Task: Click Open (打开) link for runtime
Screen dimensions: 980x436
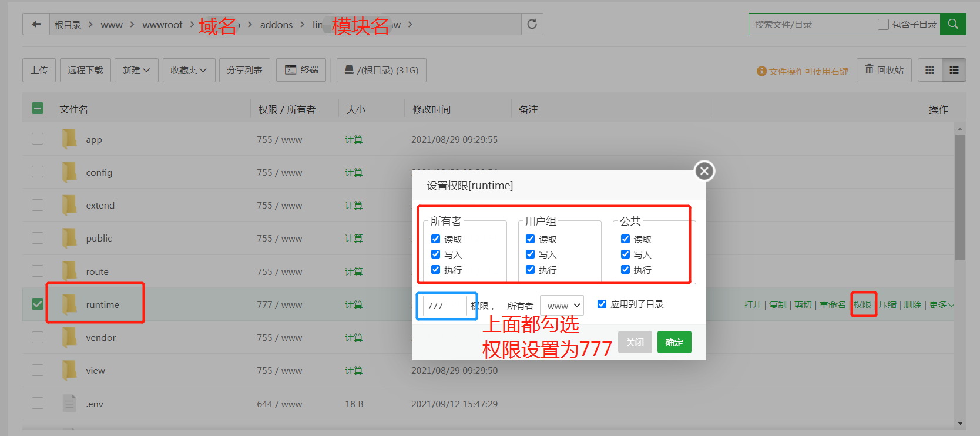Action: pyautogui.click(x=752, y=304)
